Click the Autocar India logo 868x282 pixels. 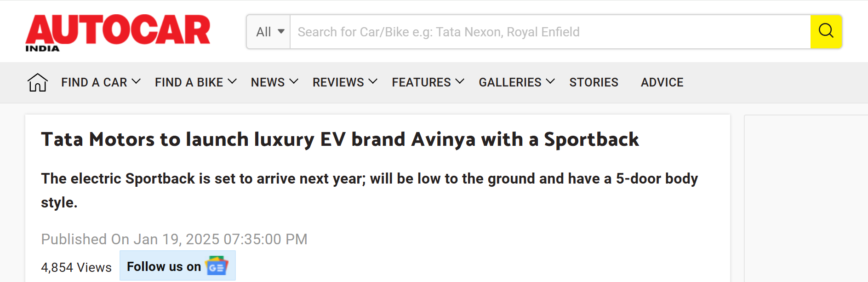click(118, 32)
